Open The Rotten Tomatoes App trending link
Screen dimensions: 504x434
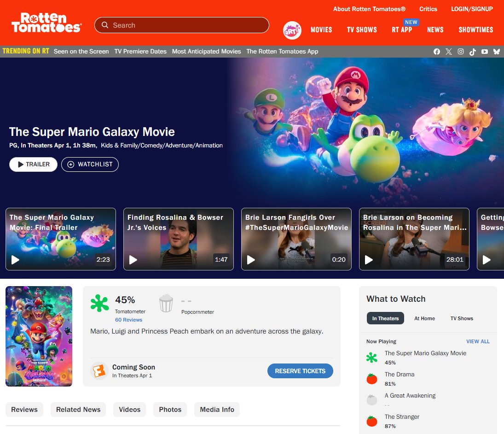tap(282, 52)
